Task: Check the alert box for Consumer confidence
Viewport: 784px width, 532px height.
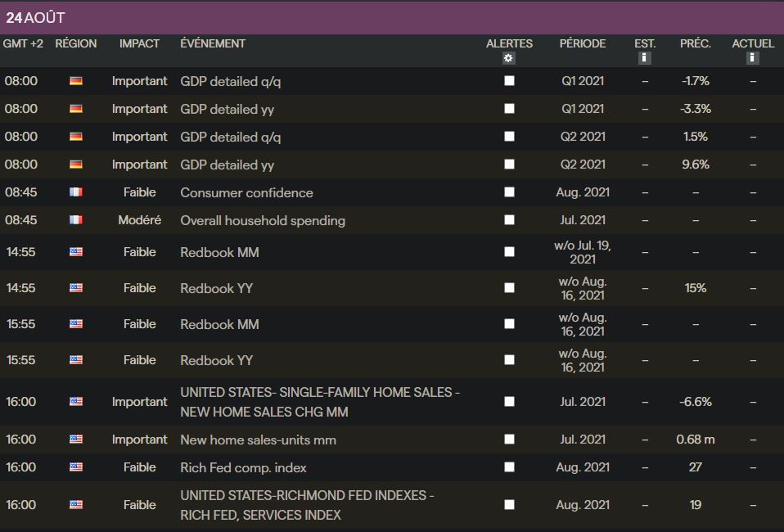Action: (x=509, y=192)
